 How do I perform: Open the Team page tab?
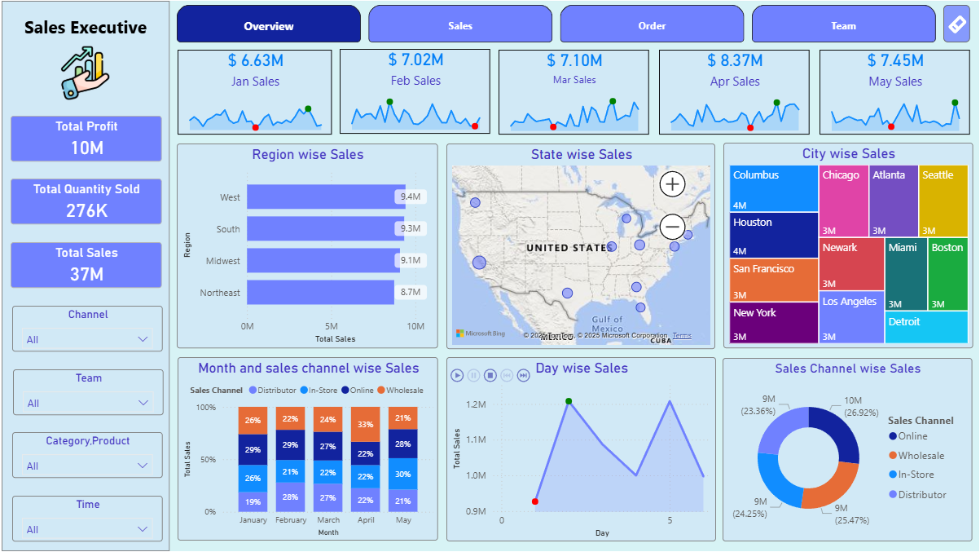843,25
